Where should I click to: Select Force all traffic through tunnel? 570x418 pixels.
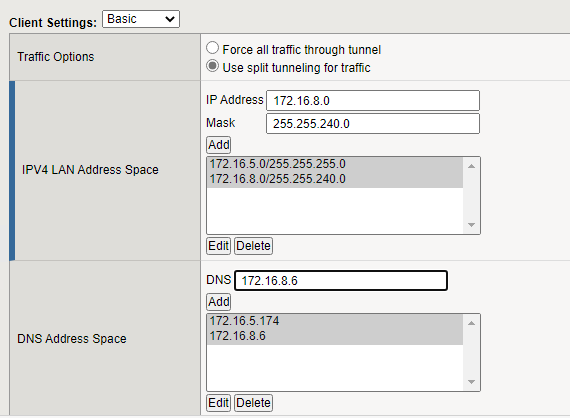point(212,48)
